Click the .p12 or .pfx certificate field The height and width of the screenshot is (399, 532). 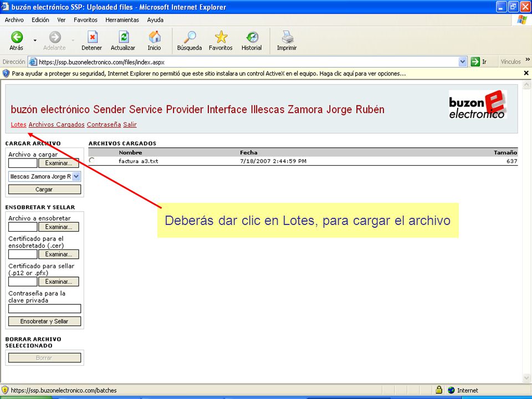[x=23, y=282]
